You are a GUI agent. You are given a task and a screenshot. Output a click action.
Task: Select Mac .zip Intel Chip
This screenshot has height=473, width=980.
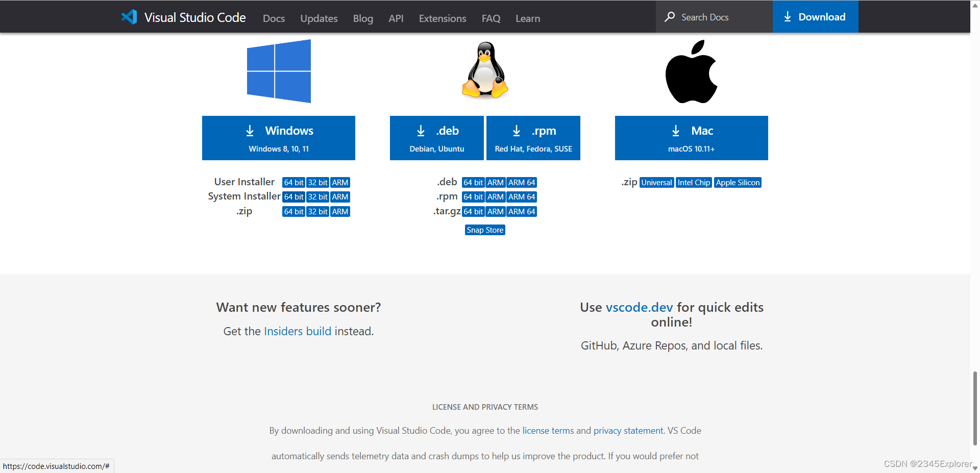(694, 183)
